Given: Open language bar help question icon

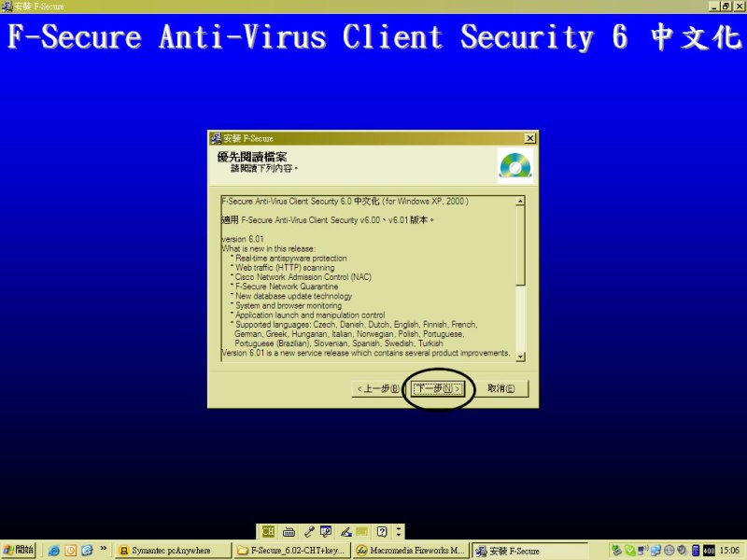Looking at the screenshot, I should click(x=382, y=531).
